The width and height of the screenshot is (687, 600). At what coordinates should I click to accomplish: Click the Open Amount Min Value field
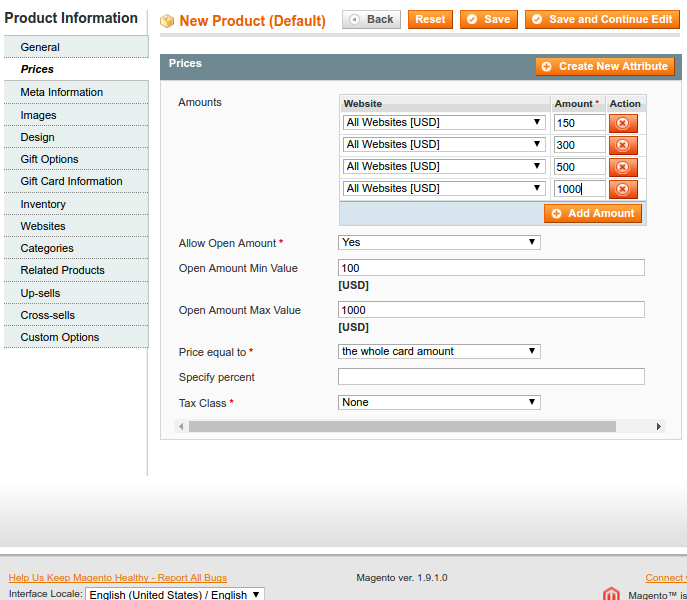491,268
